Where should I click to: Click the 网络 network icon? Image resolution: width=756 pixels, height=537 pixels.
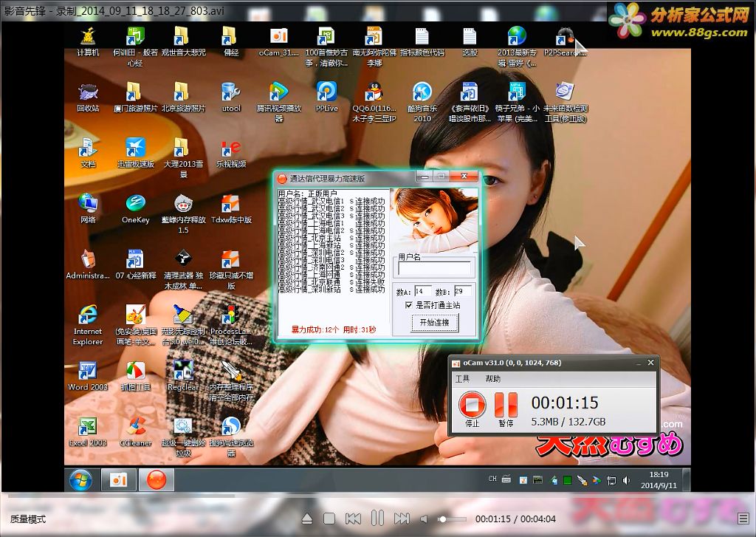pos(88,208)
